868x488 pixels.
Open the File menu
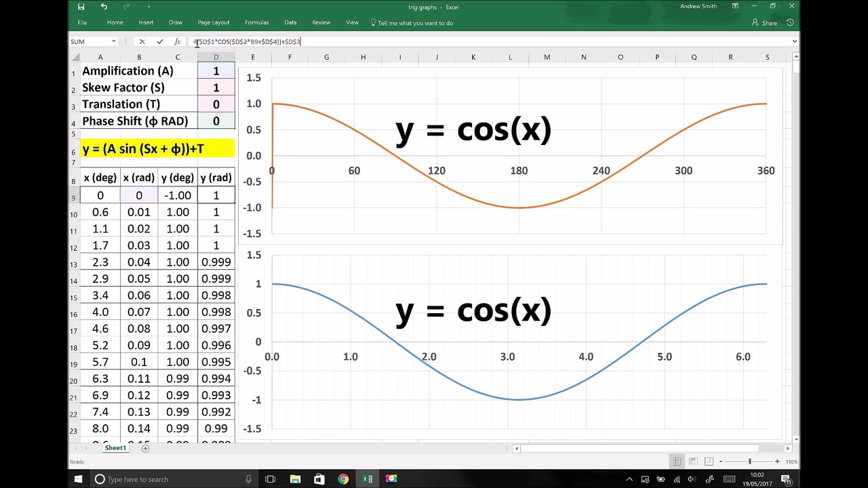82,22
